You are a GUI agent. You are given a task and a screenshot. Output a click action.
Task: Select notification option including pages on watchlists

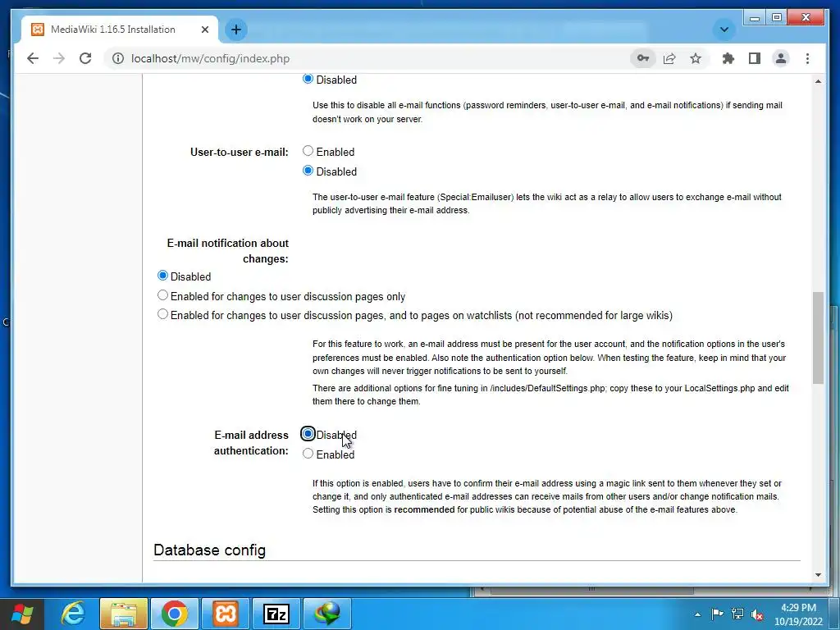point(162,314)
